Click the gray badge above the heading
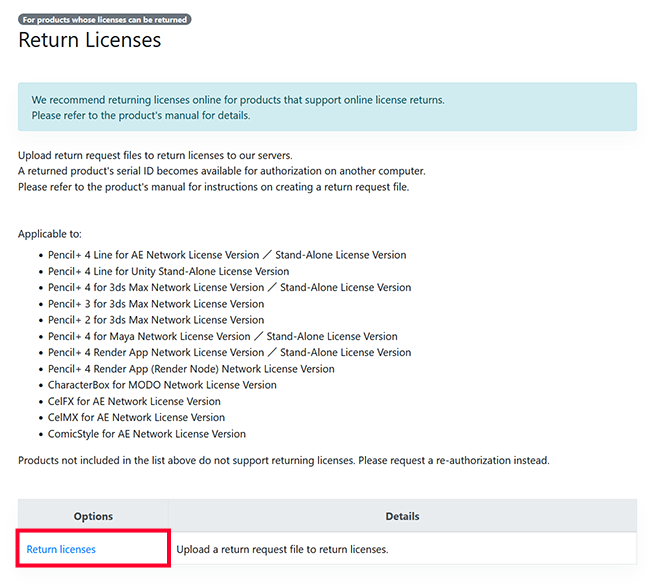The width and height of the screenshot is (655, 585). 104,19
